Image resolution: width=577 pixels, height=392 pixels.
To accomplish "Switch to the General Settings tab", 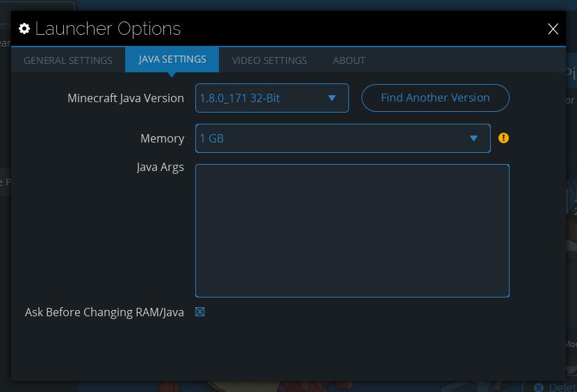I will click(x=68, y=60).
